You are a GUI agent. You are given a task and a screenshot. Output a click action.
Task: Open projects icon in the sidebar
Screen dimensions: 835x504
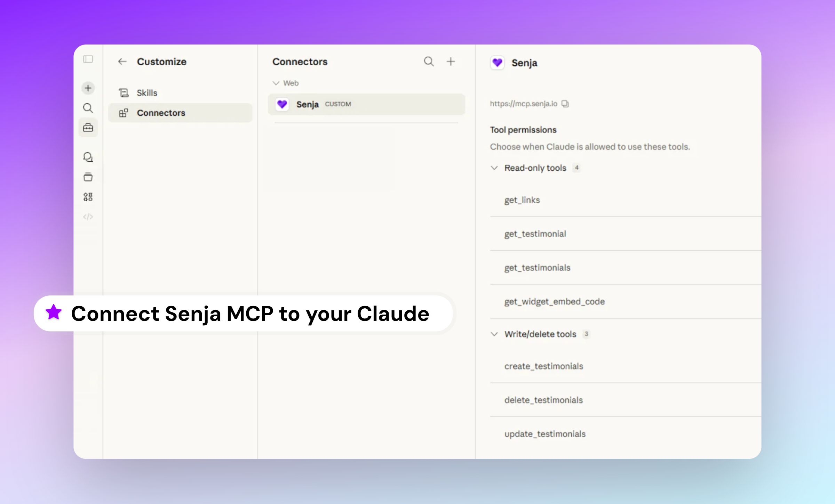(x=88, y=177)
